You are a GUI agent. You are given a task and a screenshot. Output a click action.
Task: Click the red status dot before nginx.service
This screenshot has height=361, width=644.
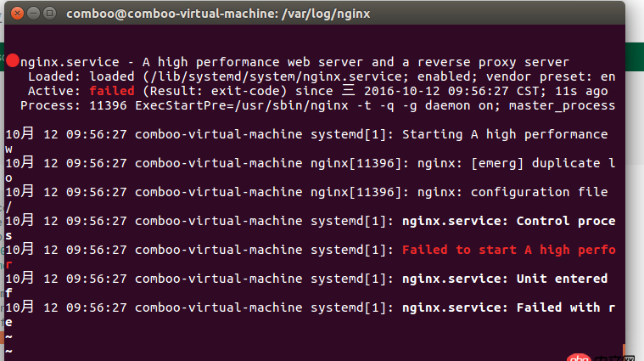click(x=13, y=60)
